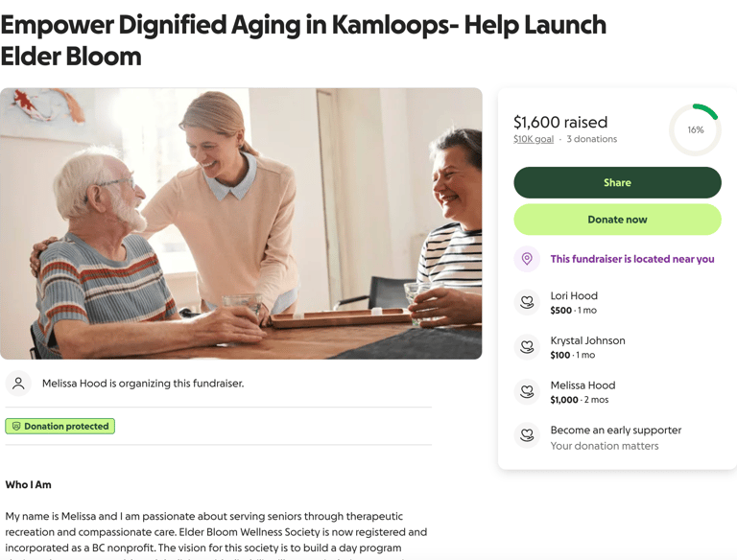Screen dimensions: 737x560
Task: Select Lori Hood donor name
Action: pyautogui.click(x=574, y=295)
